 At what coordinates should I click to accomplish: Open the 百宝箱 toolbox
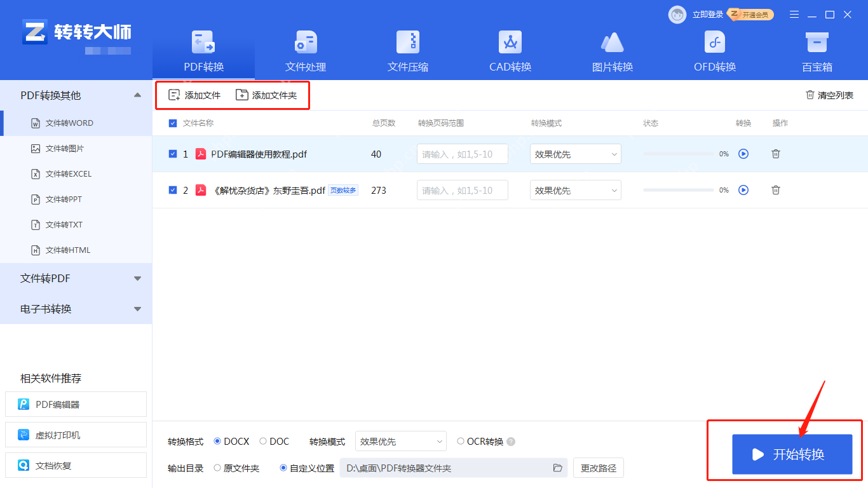817,51
